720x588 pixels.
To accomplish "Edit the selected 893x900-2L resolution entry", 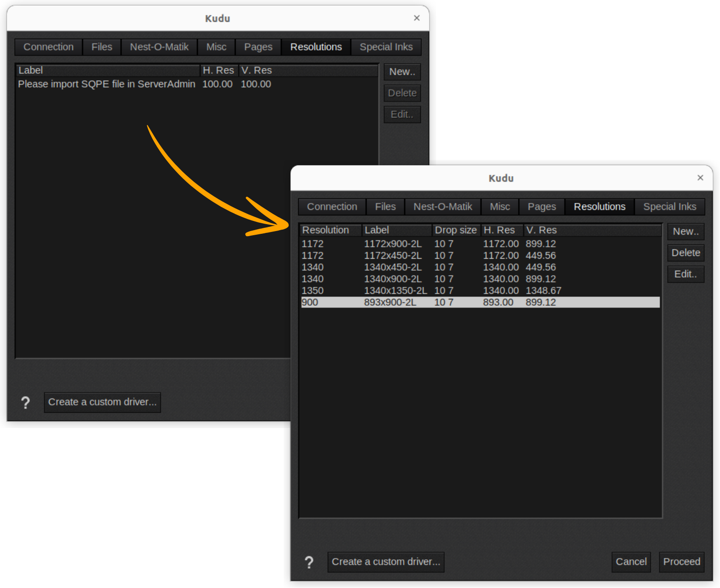I will 685,274.
